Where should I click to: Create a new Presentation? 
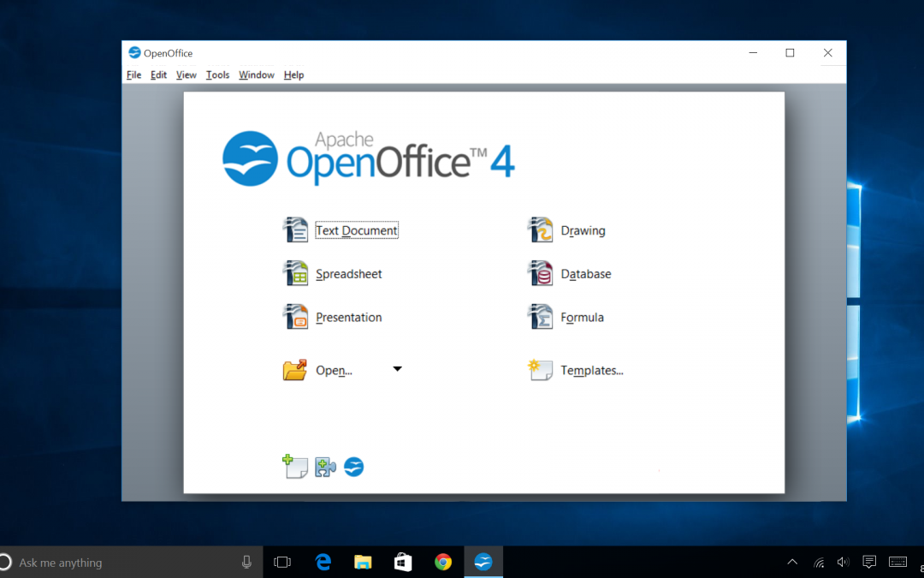point(349,318)
